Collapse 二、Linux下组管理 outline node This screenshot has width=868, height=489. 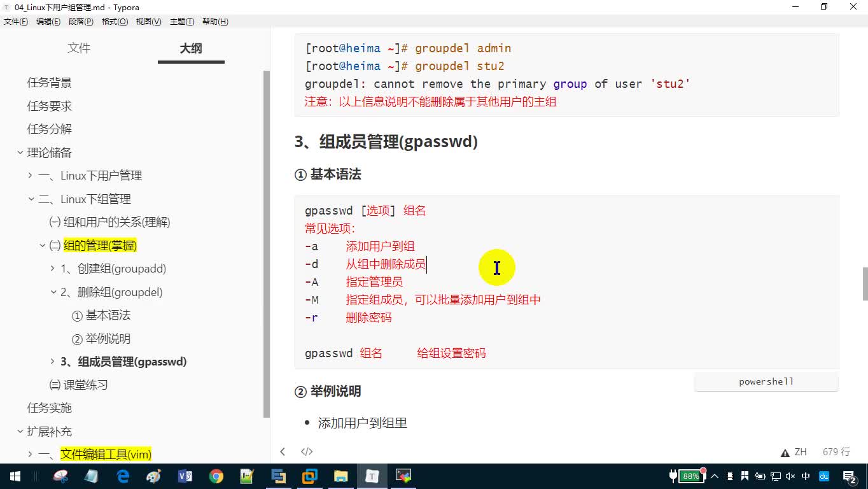click(x=31, y=199)
